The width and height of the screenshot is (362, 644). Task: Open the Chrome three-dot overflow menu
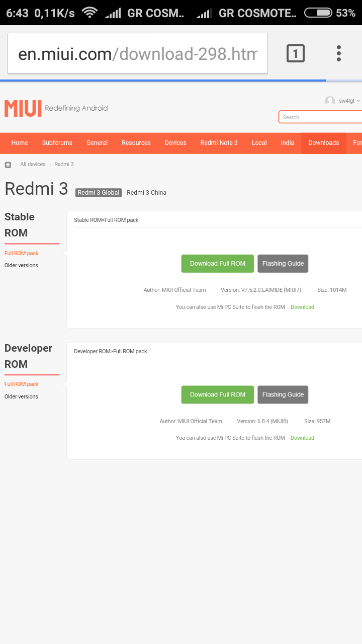339,53
